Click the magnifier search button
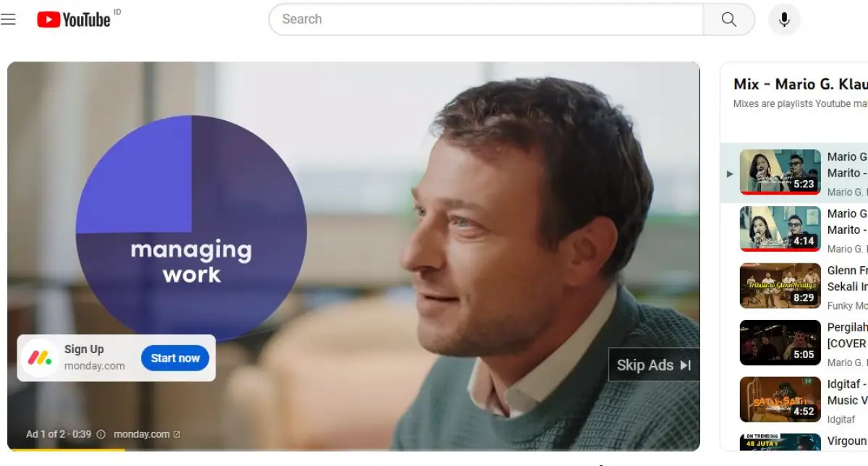The image size is (868, 466). pos(728,20)
